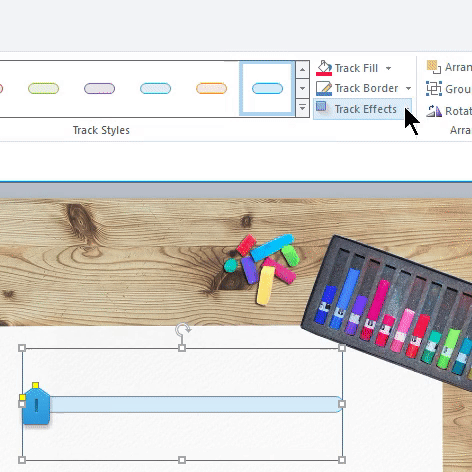Select the green track style
The height and width of the screenshot is (472, 472).
[44, 88]
